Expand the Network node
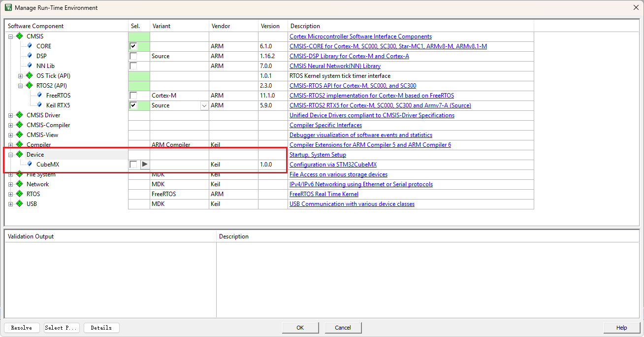The image size is (644, 337). [x=10, y=184]
